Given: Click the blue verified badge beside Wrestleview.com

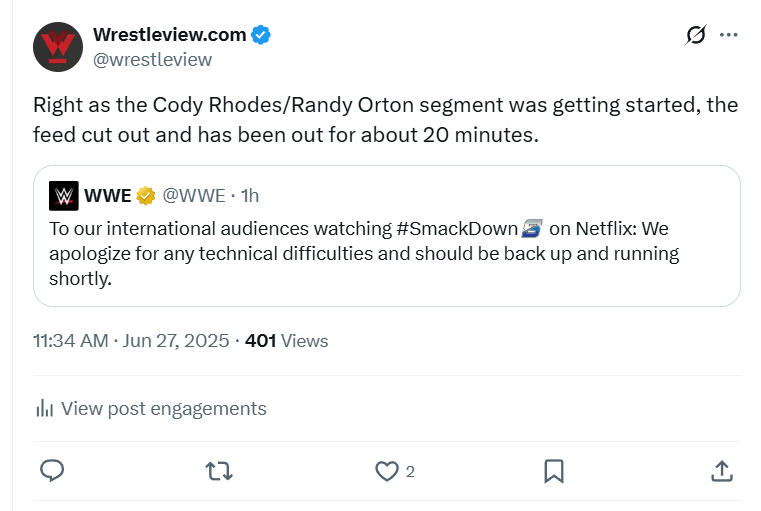Looking at the screenshot, I should tap(261, 35).
